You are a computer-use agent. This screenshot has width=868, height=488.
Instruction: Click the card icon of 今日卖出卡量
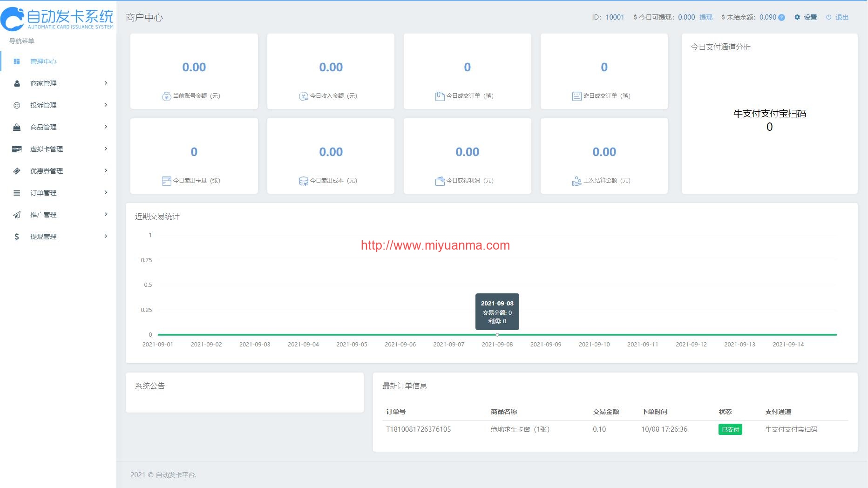tap(166, 181)
